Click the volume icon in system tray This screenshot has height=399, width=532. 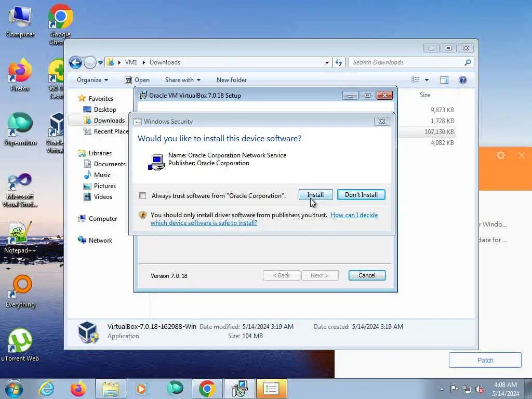480,389
